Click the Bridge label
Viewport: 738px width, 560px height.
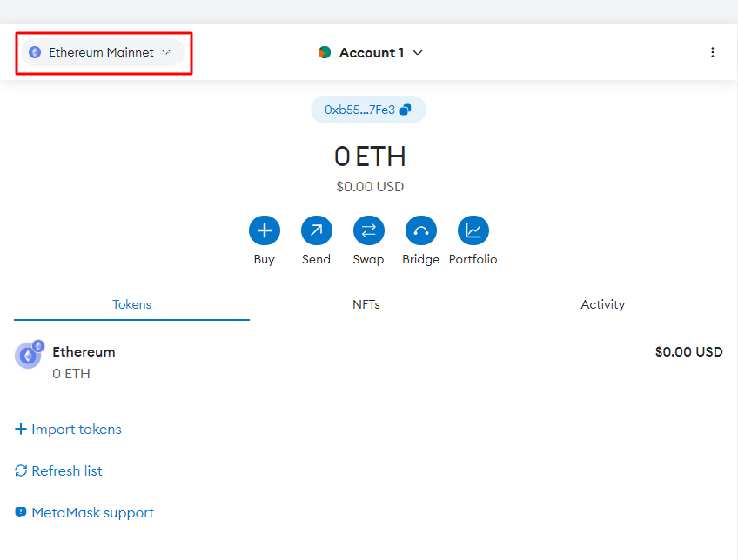[420, 259]
